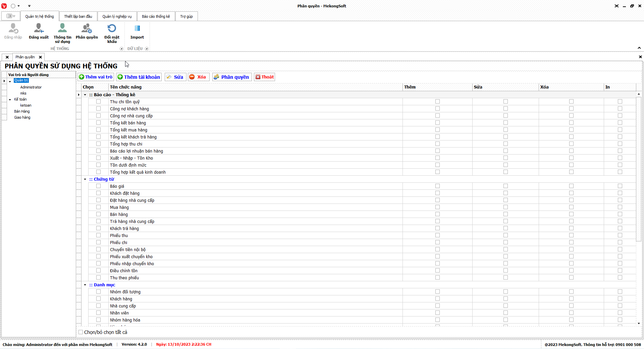Open the Trợ giúp tab

[x=186, y=16]
